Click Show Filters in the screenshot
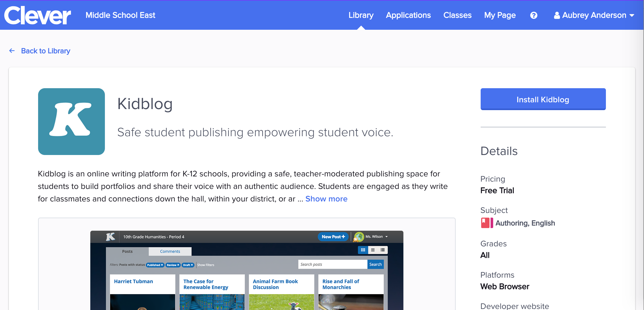The height and width of the screenshot is (310, 644). click(206, 265)
